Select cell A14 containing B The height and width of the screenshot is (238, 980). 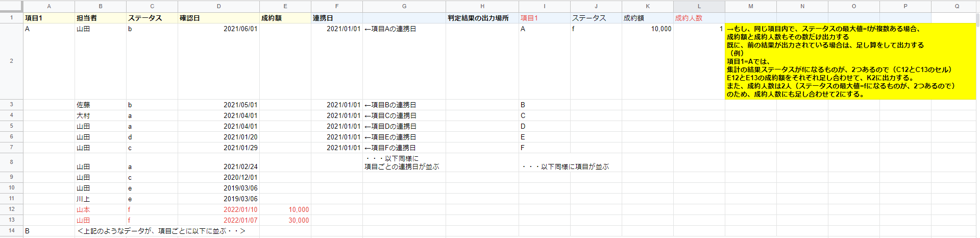coord(49,231)
